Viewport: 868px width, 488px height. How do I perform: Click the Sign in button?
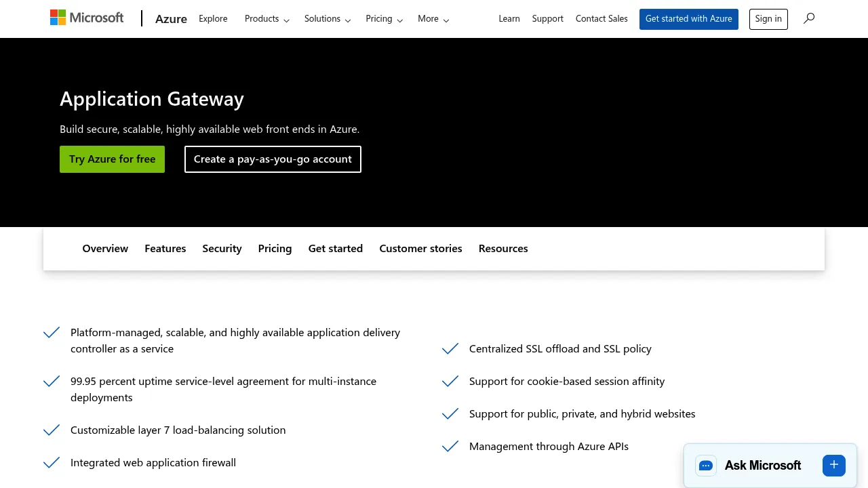pyautogui.click(x=768, y=19)
